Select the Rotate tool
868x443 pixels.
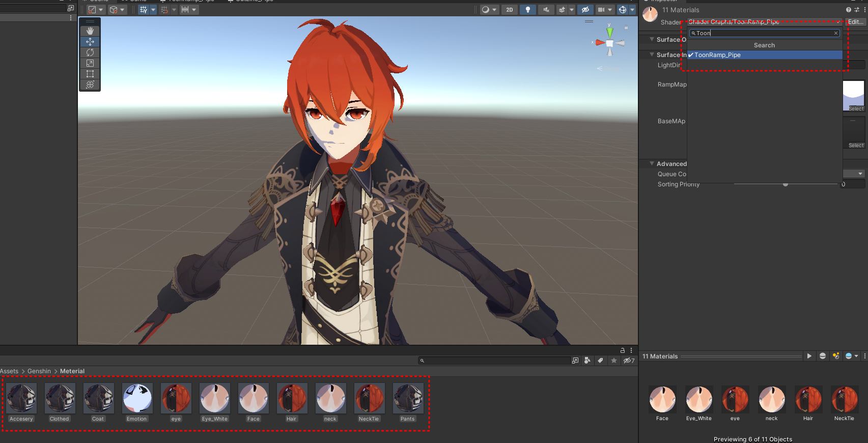click(90, 52)
